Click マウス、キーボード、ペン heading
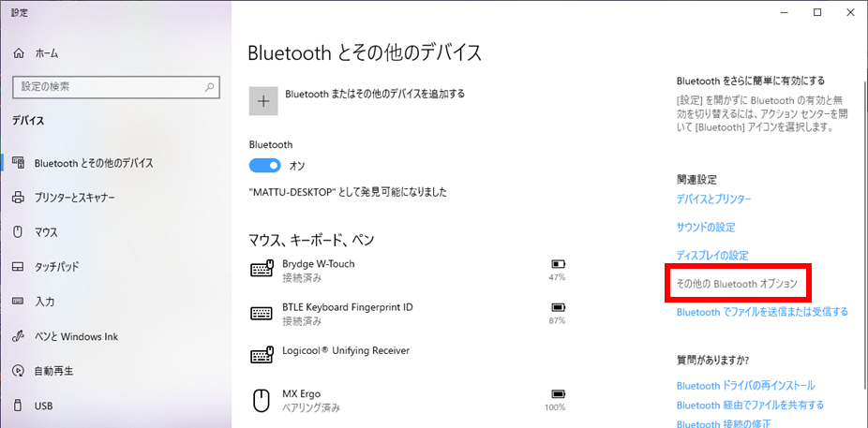 311,240
